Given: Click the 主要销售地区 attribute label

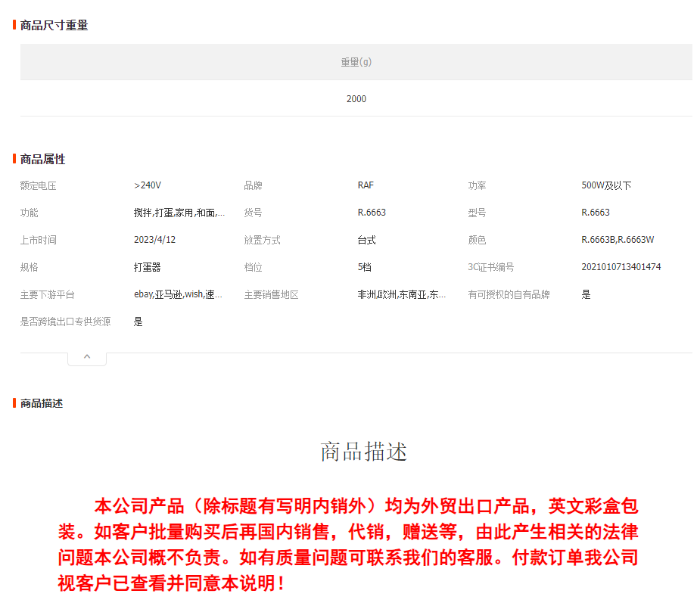Looking at the screenshot, I should click(x=271, y=294).
